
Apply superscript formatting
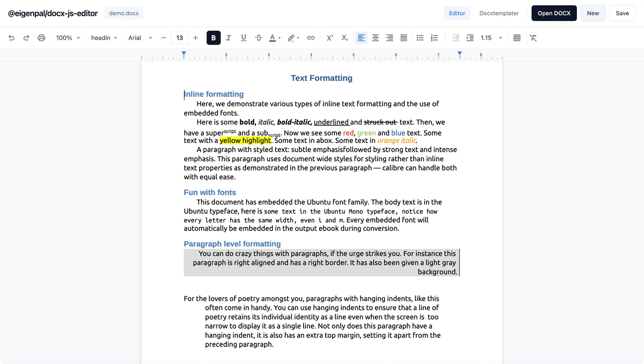(330, 38)
